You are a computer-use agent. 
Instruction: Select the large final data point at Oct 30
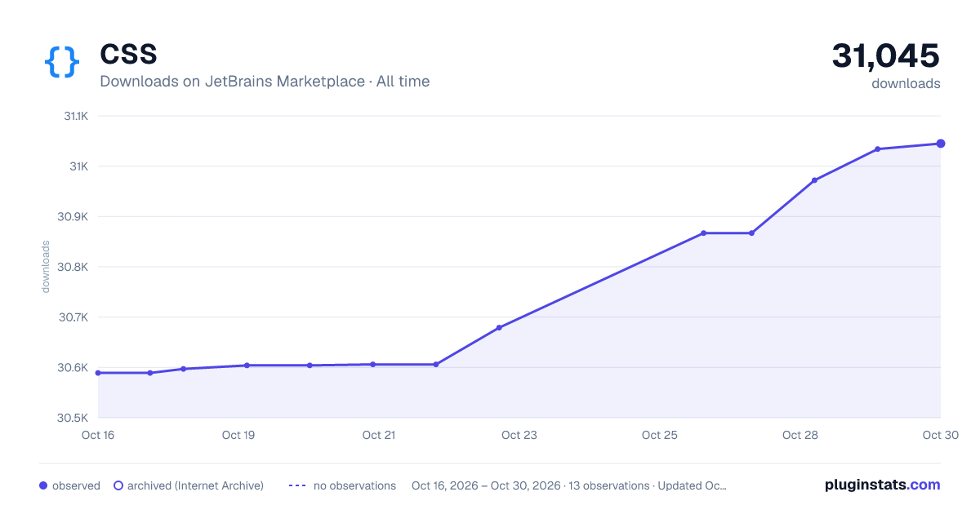pyautogui.click(x=941, y=144)
